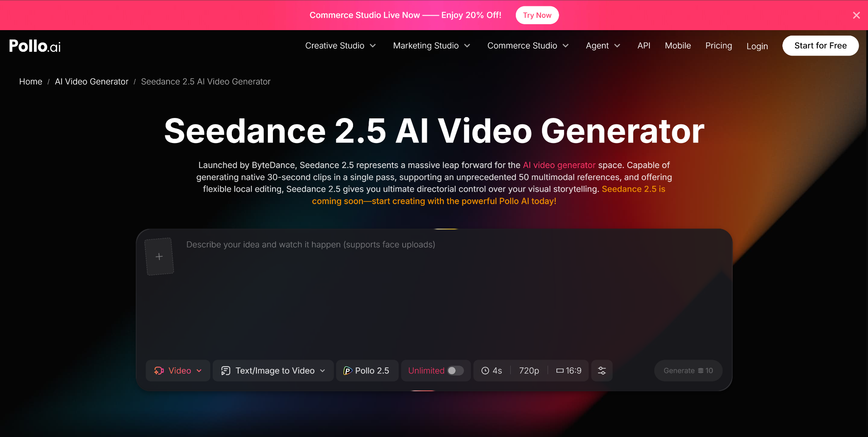Screen dimensions: 868x437
Task: Follow the pink AI video generator link
Action: click(x=559, y=165)
